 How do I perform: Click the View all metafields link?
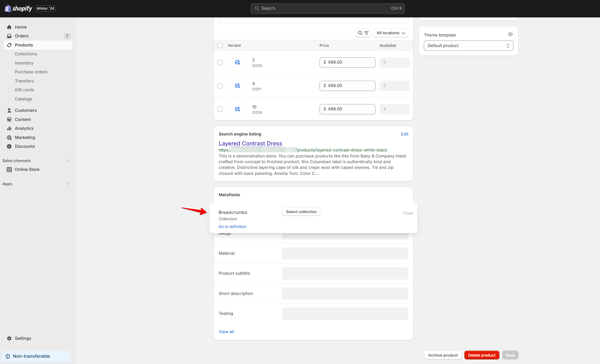pos(226,332)
